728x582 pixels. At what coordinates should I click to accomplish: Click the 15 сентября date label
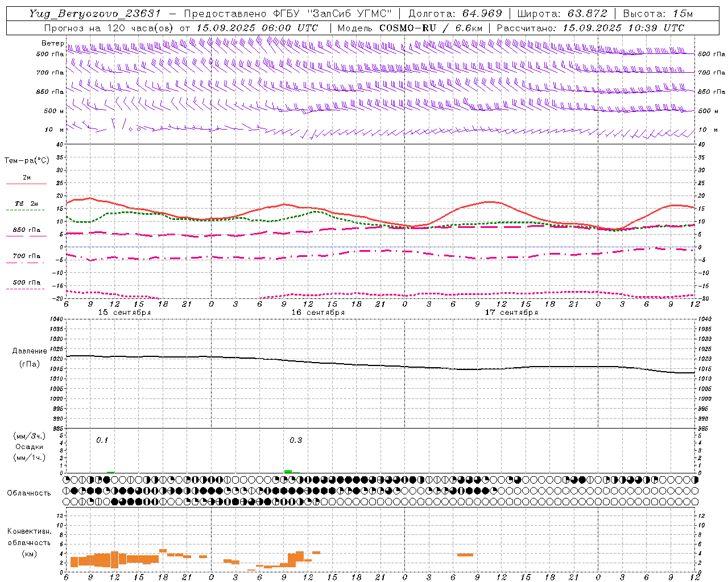125,313
